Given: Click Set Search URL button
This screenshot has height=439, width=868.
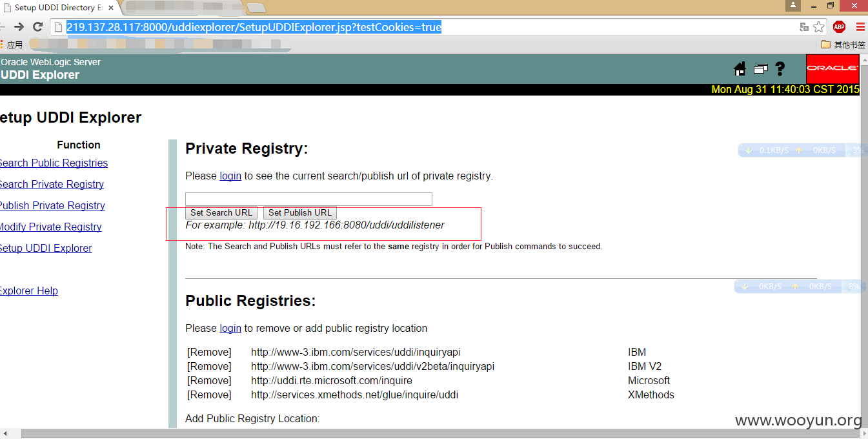Looking at the screenshot, I should point(221,212).
